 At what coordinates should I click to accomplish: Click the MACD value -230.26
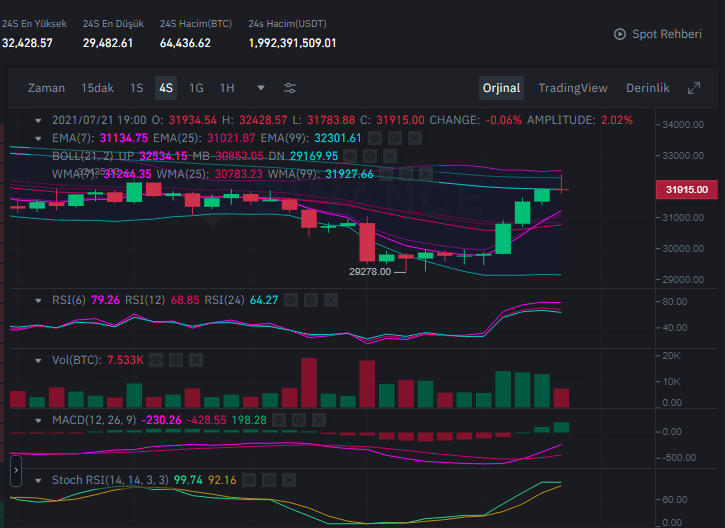161,420
